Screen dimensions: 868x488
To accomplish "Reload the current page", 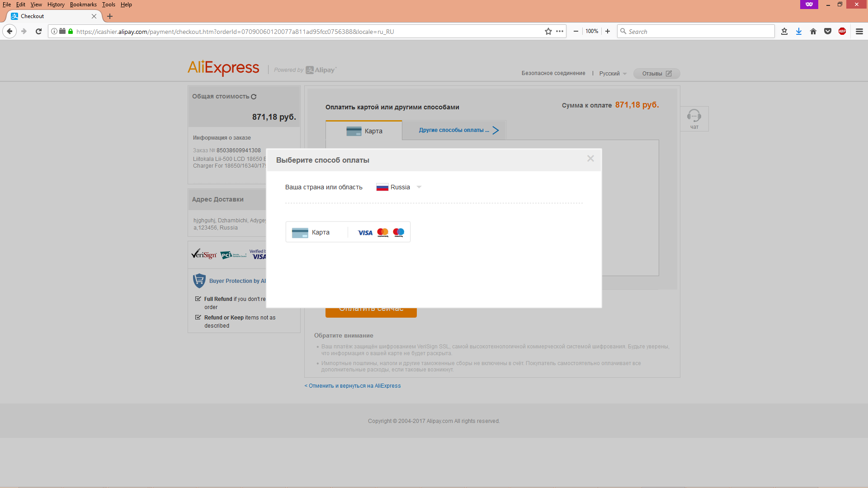I will (x=38, y=32).
